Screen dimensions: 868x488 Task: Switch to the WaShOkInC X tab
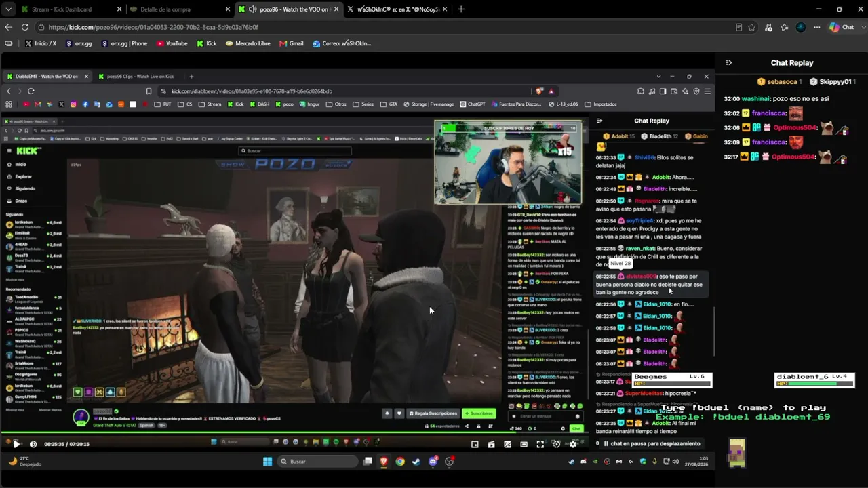coord(397,9)
